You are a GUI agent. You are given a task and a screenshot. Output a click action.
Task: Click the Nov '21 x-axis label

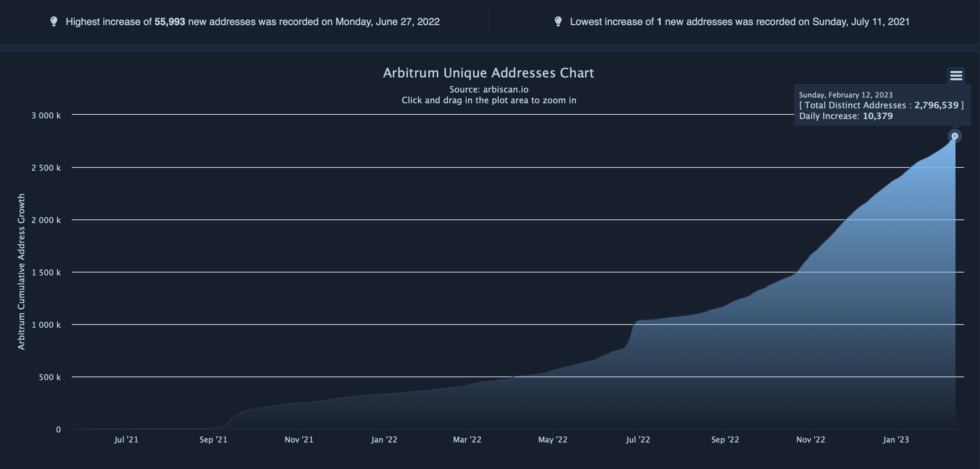point(299,440)
